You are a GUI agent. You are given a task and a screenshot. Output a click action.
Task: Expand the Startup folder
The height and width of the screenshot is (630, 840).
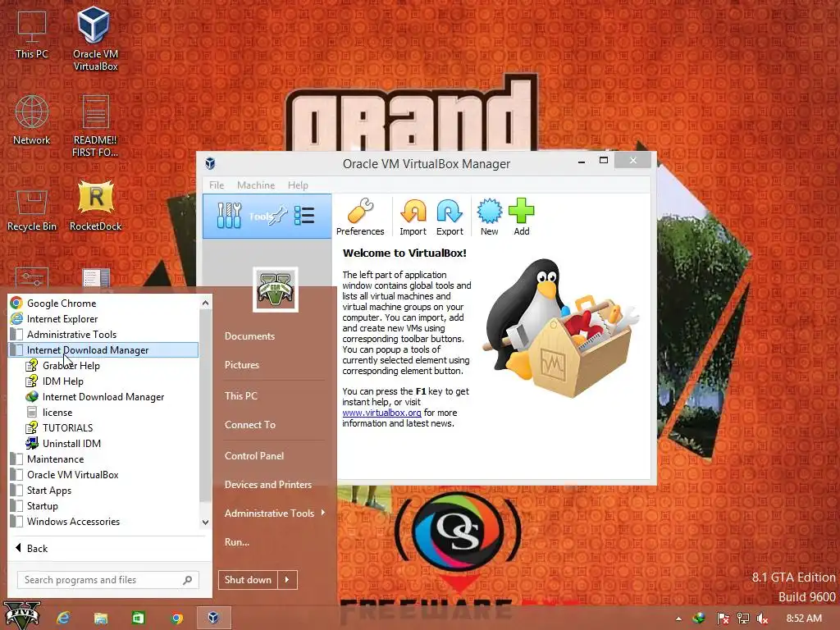pyautogui.click(x=43, y=505)
